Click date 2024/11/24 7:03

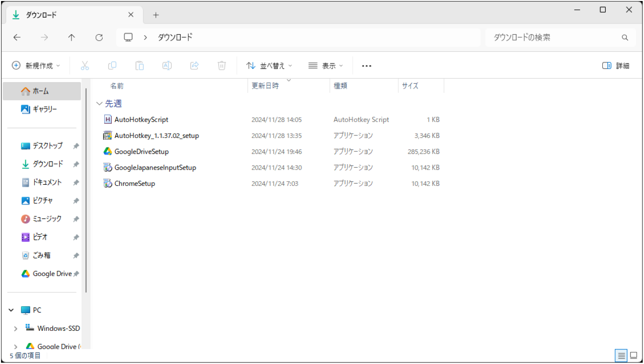pos(275,184)
